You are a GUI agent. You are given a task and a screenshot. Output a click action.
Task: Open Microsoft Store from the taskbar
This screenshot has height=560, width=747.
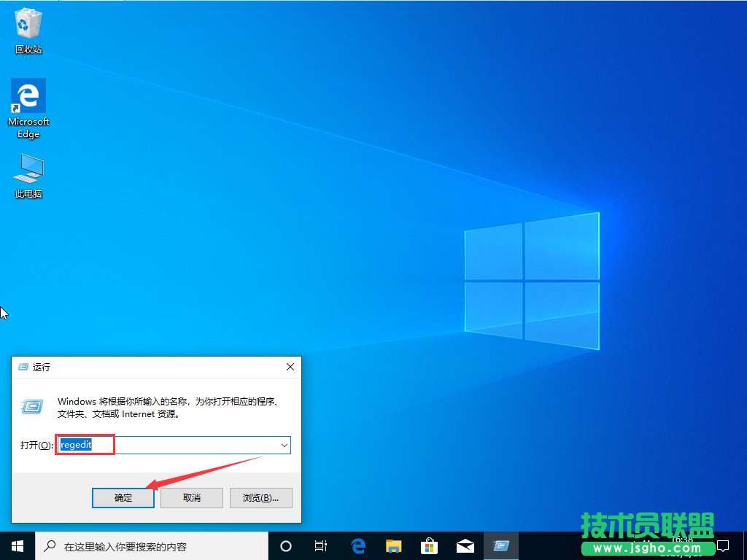429,545
